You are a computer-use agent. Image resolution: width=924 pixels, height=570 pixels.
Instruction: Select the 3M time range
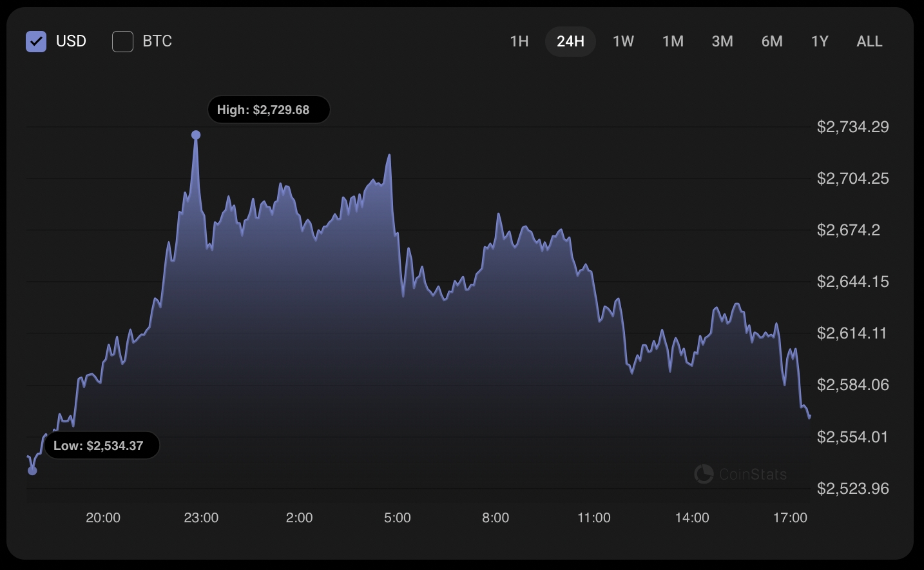tap(722, 41)
